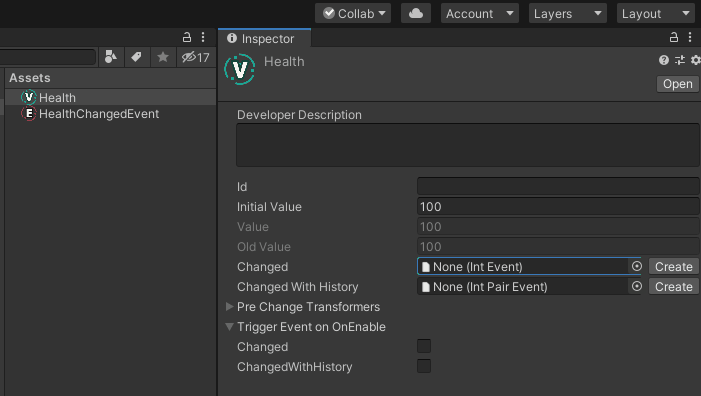Click the Health asset name in Inspector
This screenshot has height=396, width=701.
pos(284,62)
